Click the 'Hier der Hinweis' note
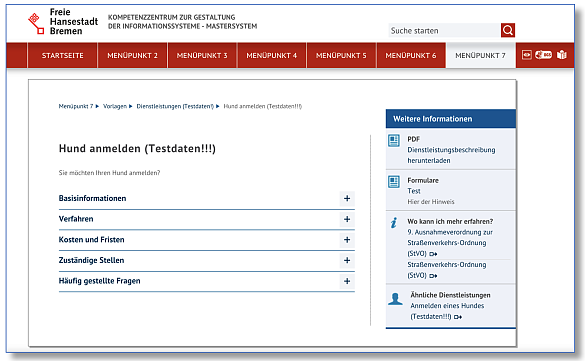Image resolution: width=585 pixels, height=361 pixels. click(431, 202)
